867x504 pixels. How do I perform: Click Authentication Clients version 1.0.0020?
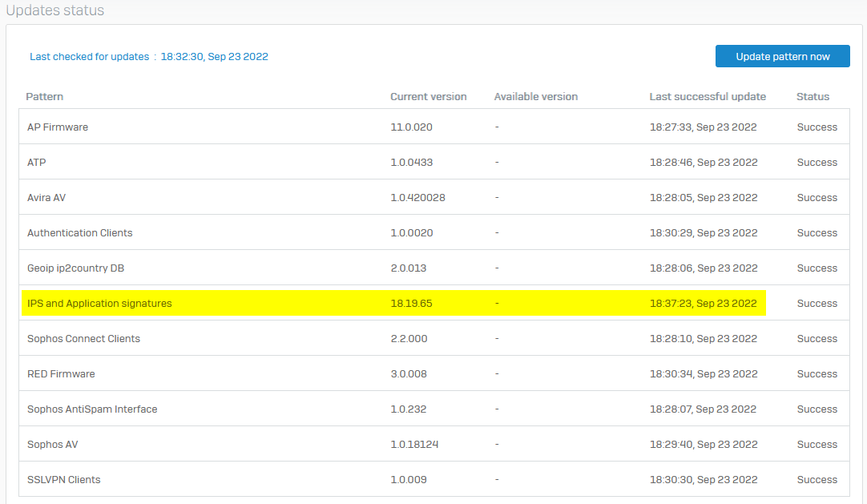411,233
